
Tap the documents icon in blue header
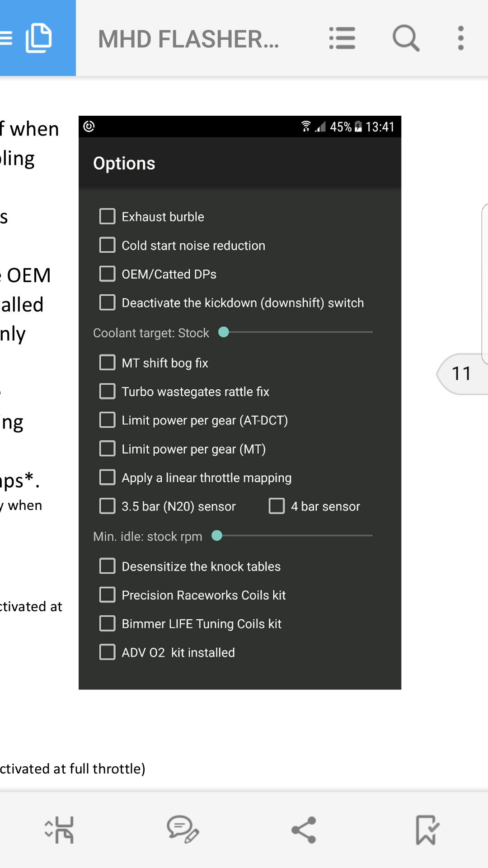point(38,38)
